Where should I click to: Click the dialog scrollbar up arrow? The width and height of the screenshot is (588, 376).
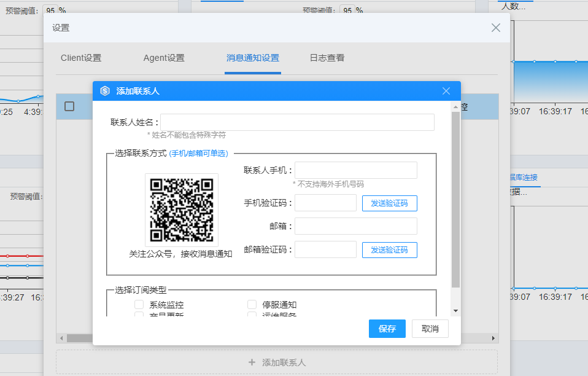pyautogui.click(x=455, y=106)
